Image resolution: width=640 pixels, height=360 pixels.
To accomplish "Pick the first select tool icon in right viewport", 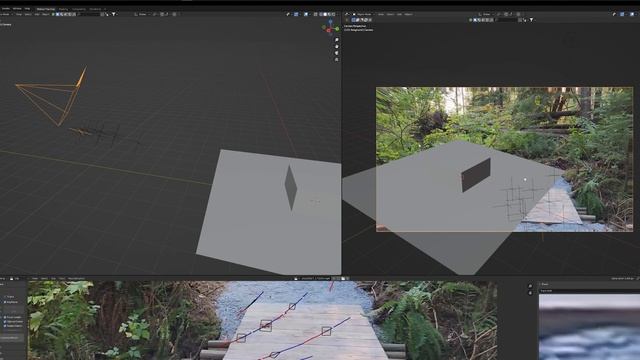I will click(x=353, y=20).
